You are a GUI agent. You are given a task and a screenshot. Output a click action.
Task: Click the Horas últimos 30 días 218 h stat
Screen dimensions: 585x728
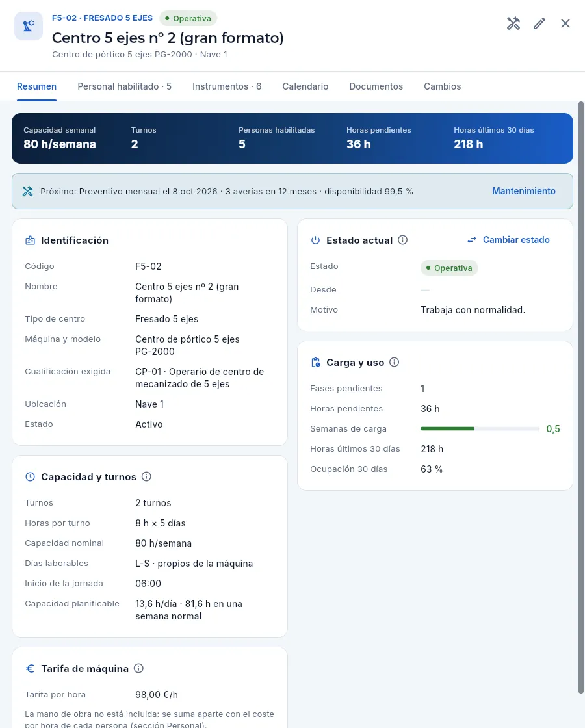pyautogui.click(x=494, y=138)
